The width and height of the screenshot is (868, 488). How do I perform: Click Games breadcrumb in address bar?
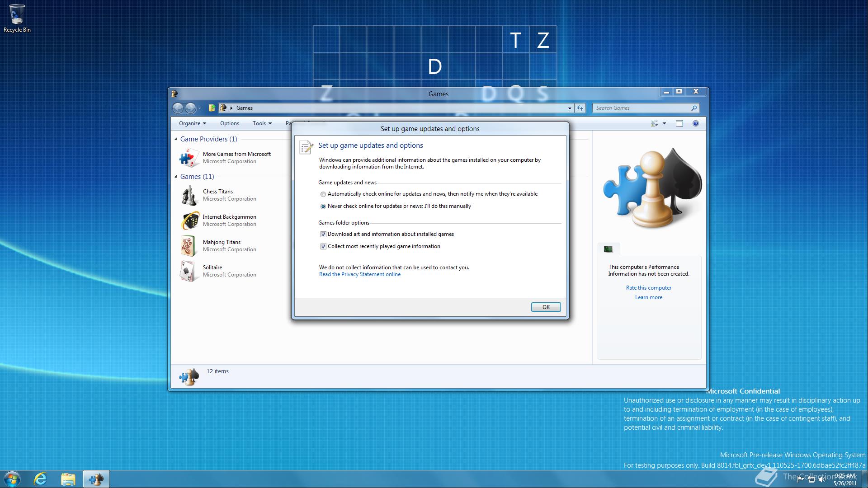244,108
